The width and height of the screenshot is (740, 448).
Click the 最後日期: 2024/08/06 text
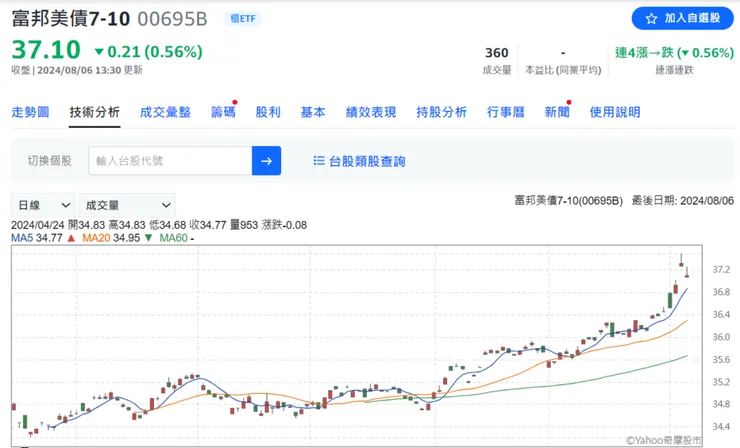pyautogui.click(x=683, y=201)
